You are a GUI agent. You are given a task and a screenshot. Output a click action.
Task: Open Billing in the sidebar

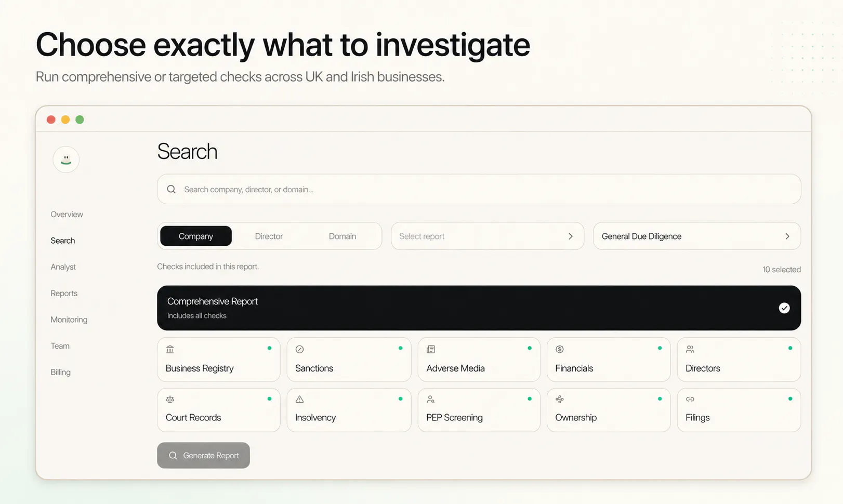pyautogui.click(x=61, y=372)
